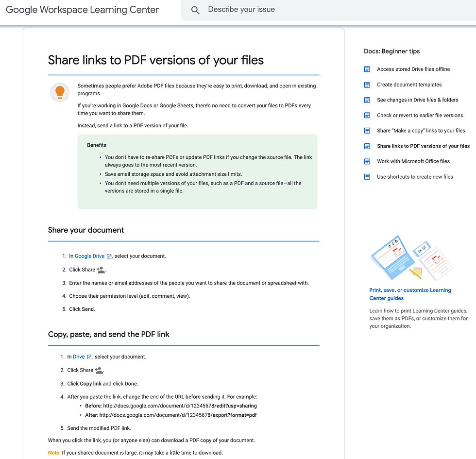Click step 'Click Copy link and click Done.'

pos(102,384)
